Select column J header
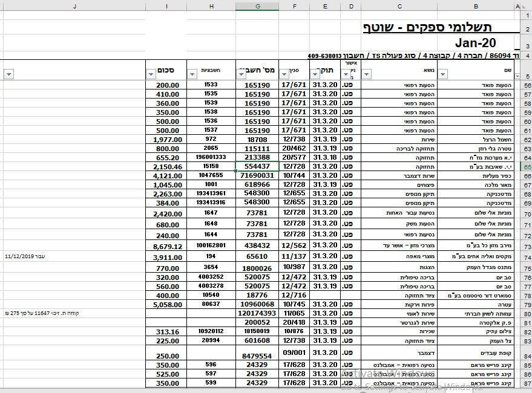Screen dimensions: 532x393 (x=74, y=6)
